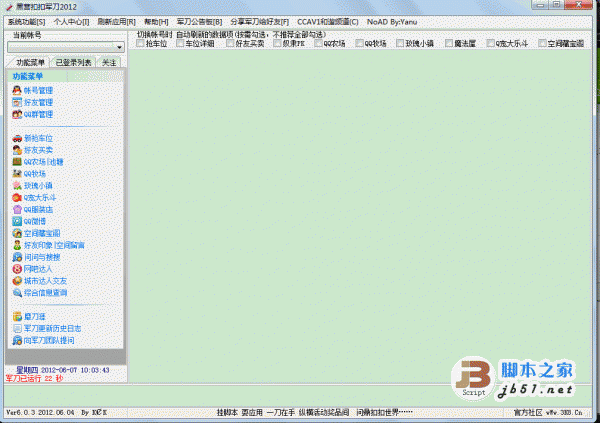Click the 好友管理 icon in the menu
The width and height of the screenshot is (600, 423).
[x=17, y=102]
